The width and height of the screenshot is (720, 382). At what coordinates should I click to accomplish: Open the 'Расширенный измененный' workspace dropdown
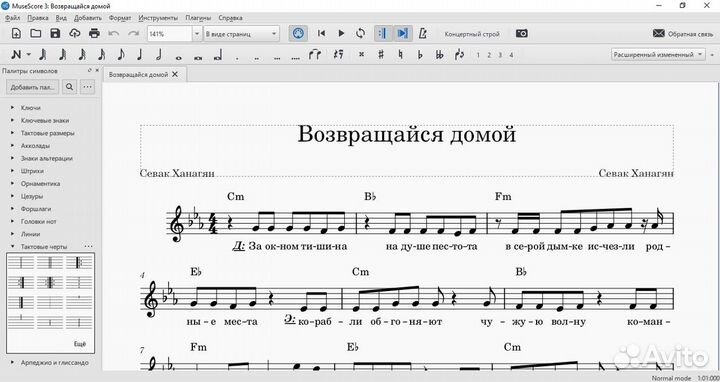(x=658, y=55)
